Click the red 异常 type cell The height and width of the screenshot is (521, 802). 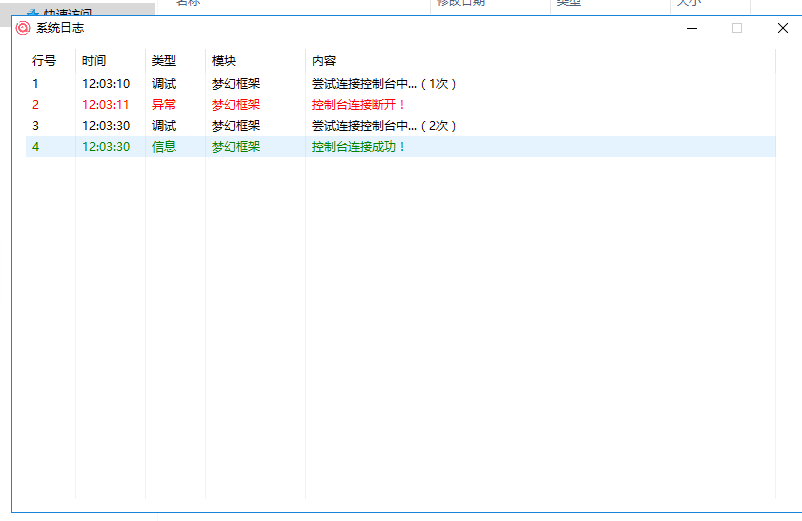[x=164, y=104]
